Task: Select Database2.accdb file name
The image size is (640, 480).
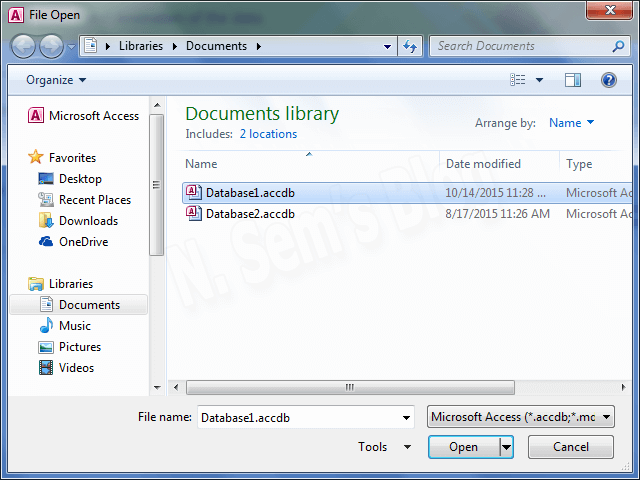Action: (x=250, y=213)
